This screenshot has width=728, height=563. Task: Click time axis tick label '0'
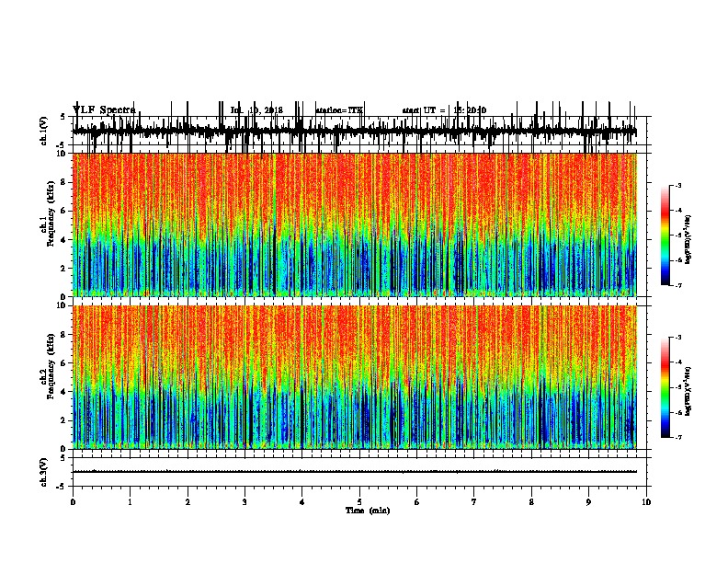[x=73, y=502]
